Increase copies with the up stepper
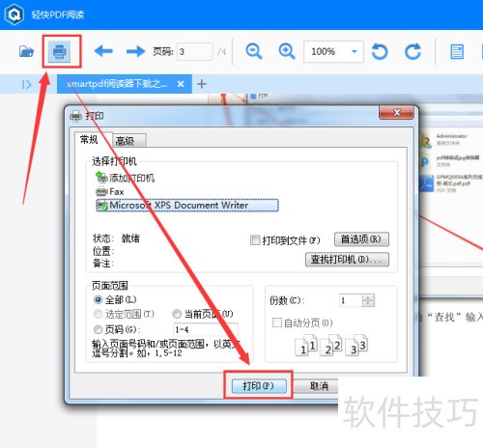The image size is (483, 448). tap(368, 297)
